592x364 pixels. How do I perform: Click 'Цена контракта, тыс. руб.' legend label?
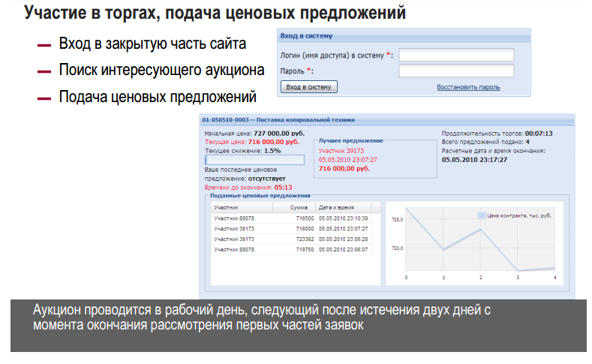click(519, 215)
